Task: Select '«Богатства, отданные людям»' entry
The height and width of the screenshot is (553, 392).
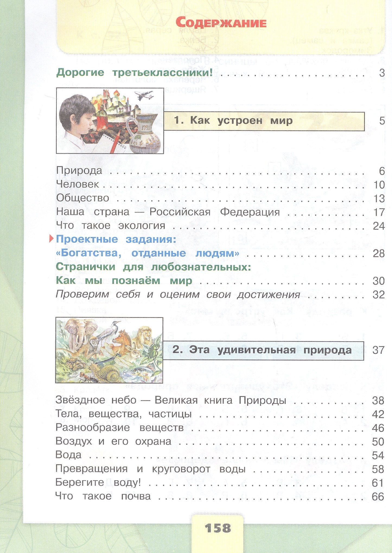Action: click(x=148, y=253)
